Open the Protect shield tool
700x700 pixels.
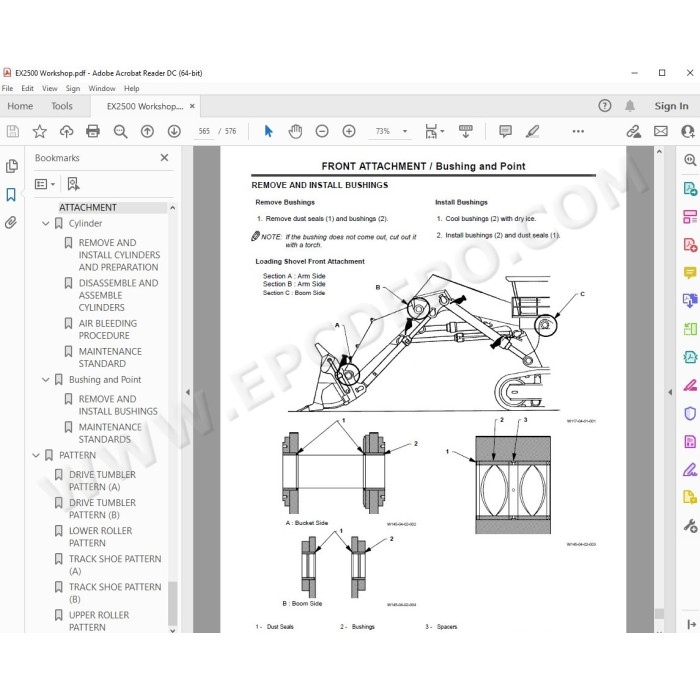690,413
